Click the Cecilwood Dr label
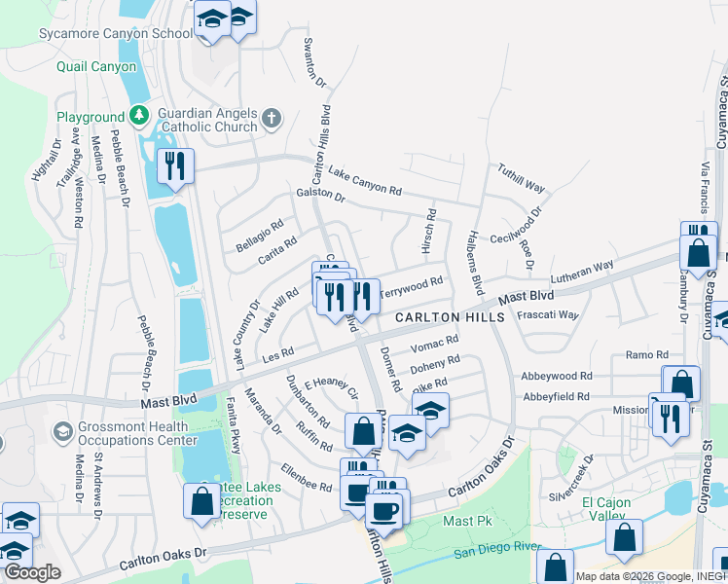The height and width of the screenshot is (584, 728). pyautogui.click(x=516, y=225)
